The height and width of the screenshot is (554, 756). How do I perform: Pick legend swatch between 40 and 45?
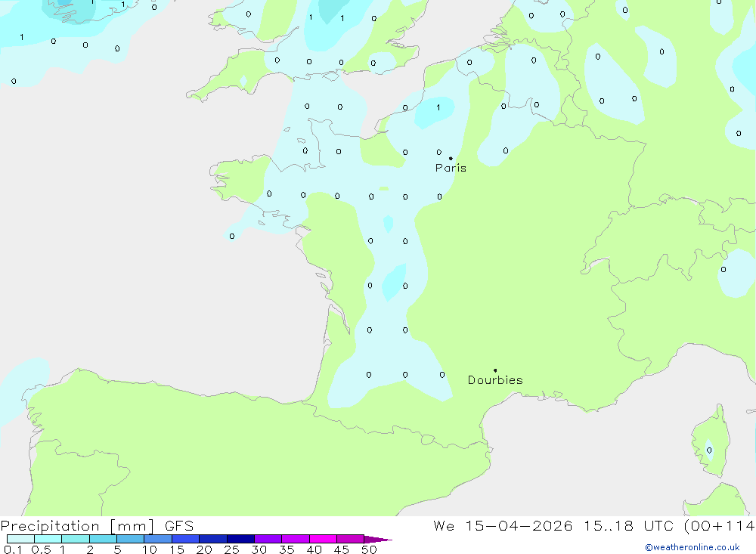tap(323, 539)
